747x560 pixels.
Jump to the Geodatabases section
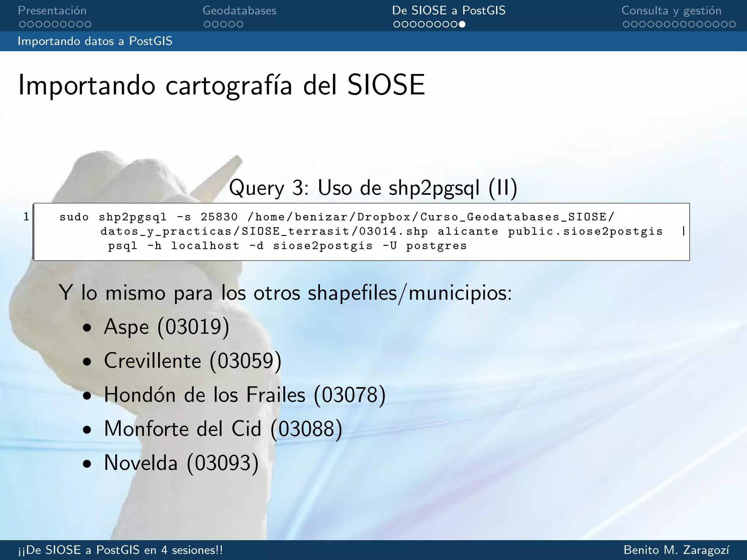[239, 11]
